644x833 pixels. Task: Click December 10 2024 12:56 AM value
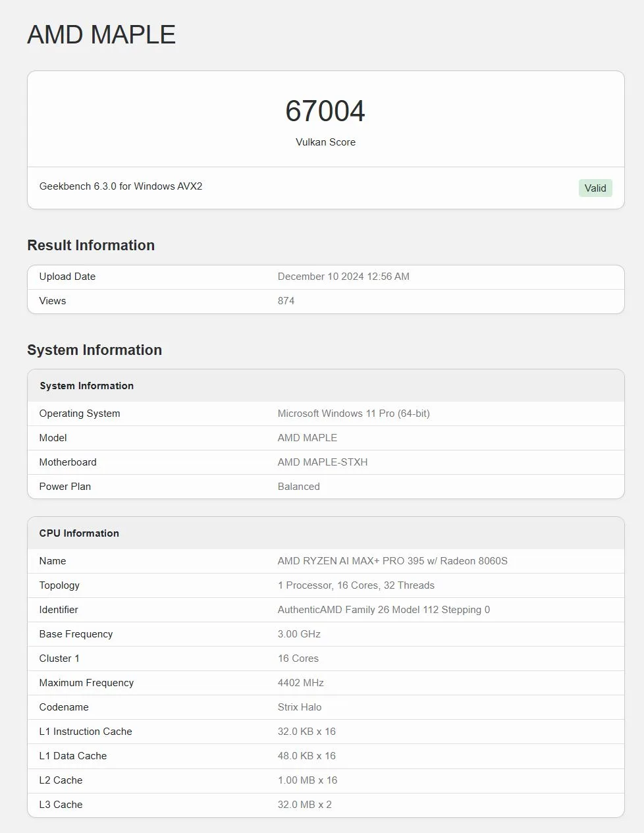tap(343, 277)
